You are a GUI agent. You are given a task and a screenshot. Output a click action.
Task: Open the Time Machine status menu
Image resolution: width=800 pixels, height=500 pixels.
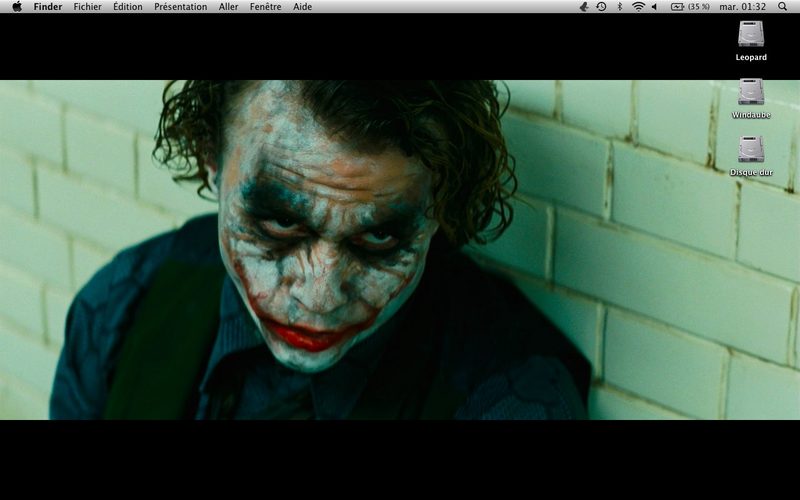[x=602, y=7]
